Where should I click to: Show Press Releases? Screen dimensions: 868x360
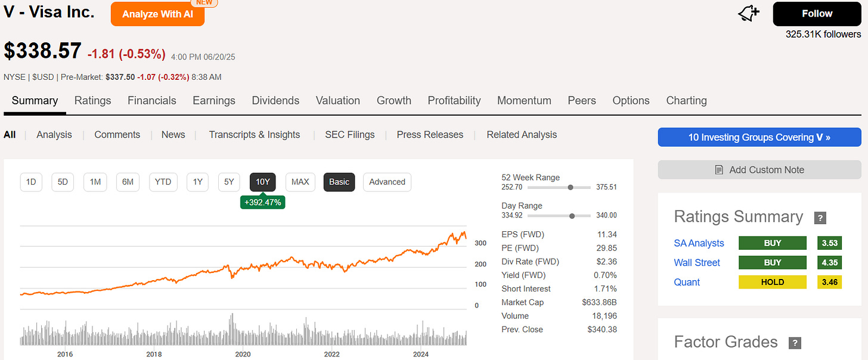[x=430, y=135]
